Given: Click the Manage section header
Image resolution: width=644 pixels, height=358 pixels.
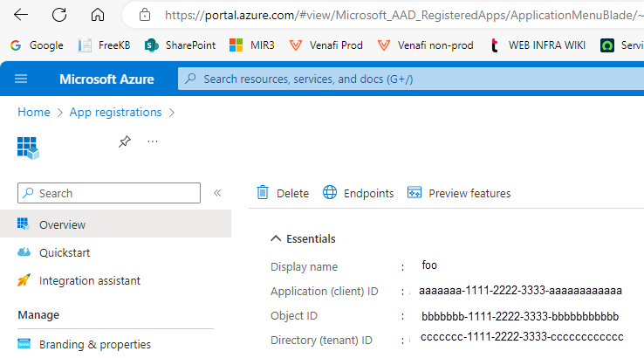Looking at the screenshot, I should [x=38, y=315].
